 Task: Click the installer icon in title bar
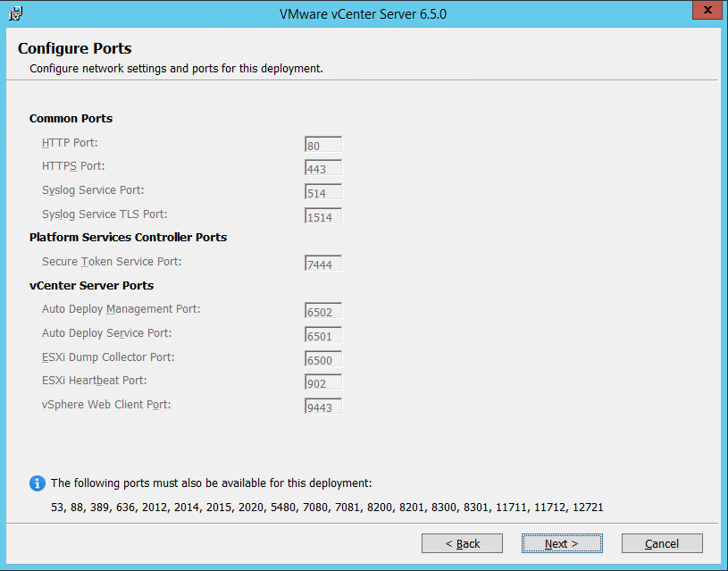click(x=15, y=13)
